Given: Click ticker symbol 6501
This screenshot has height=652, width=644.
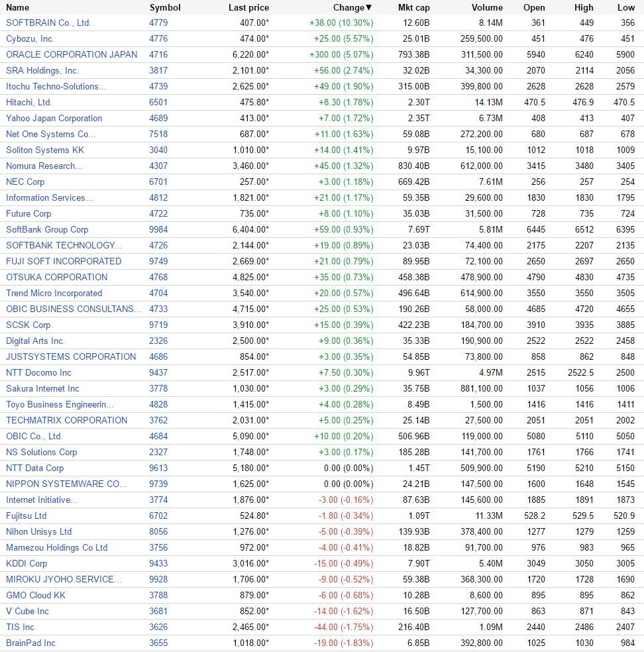Looking at the screenshot, I should click(x=158, y=102).
